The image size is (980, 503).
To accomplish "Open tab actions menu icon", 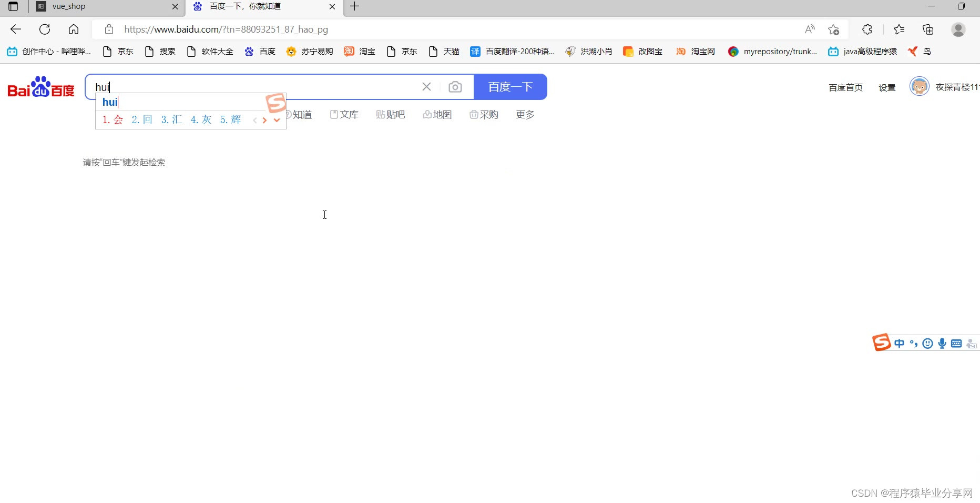I will pyautogui.click(x=14, y=6).
